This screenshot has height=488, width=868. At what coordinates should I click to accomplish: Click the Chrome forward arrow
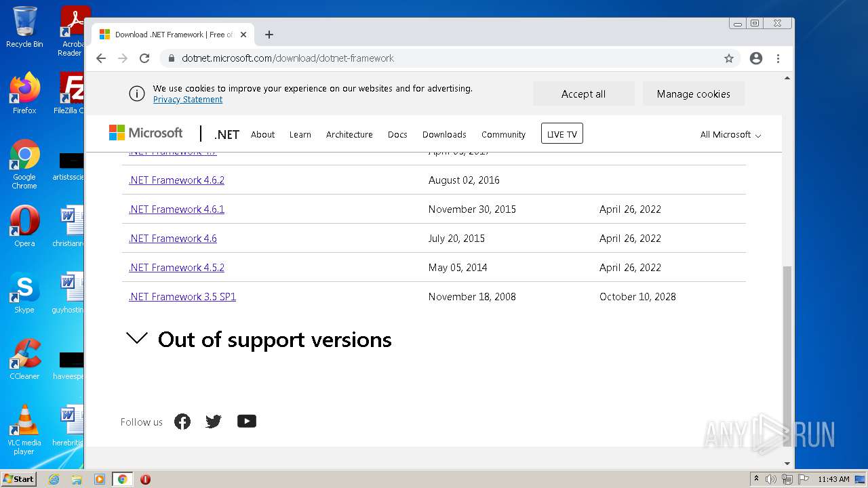pyautogui.click(x=123, y=58)
